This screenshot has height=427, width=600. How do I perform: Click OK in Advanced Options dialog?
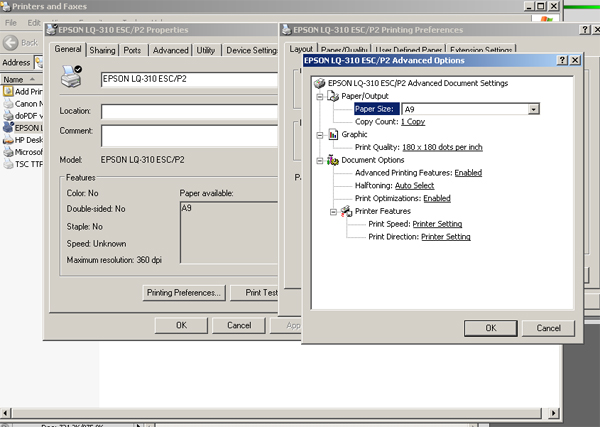pyautogui.click(x=491, y=328)
